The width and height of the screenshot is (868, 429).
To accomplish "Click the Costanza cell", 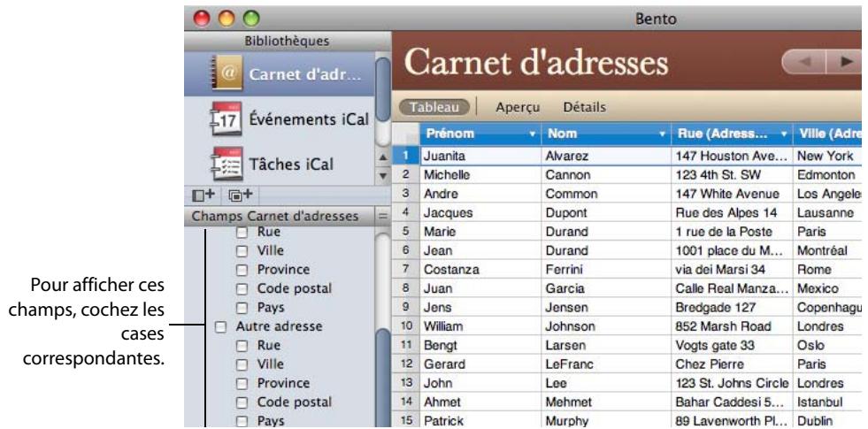I will pyautogui.click(x=480, y=270).
